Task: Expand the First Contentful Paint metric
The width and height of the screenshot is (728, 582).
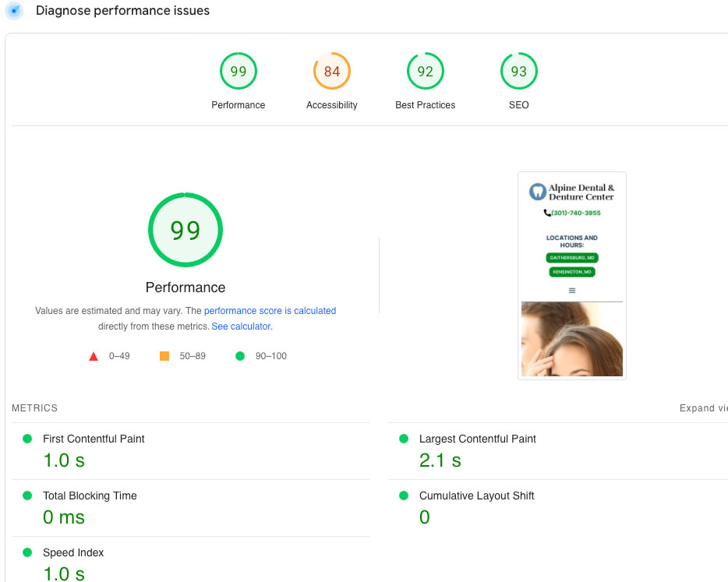Action: coord(94,439)
